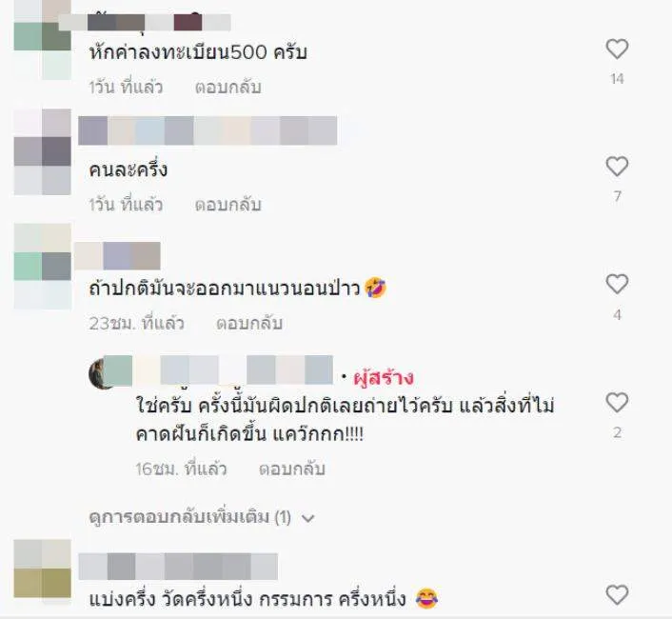Like the comment about 500 registration fee
This screenshot has height=619, width=672.
click(617, 49)
